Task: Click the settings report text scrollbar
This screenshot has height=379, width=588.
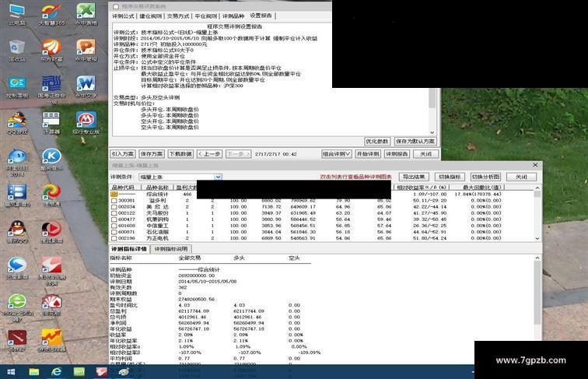Action: click(x=432, y=111)
